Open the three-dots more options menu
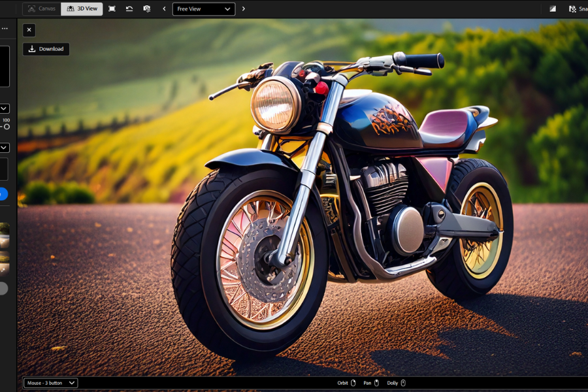 point(5,29)
